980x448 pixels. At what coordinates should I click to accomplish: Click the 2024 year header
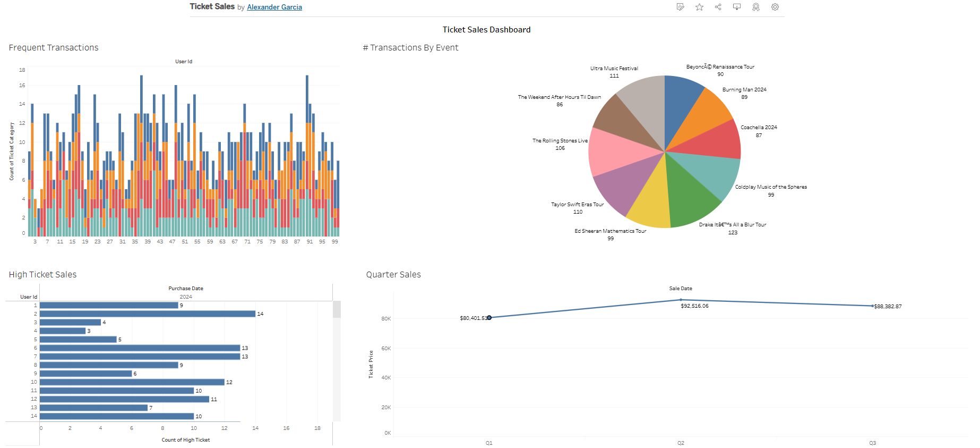[186, 297]
